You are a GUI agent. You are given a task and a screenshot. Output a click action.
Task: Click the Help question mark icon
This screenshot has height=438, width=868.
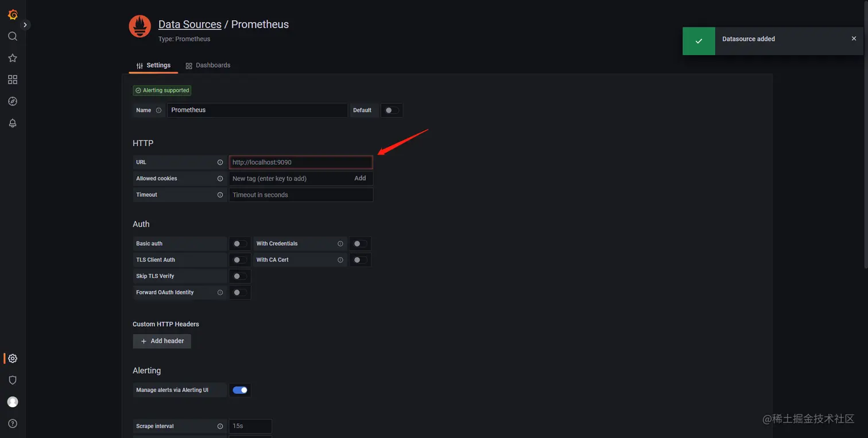[13, 424]
